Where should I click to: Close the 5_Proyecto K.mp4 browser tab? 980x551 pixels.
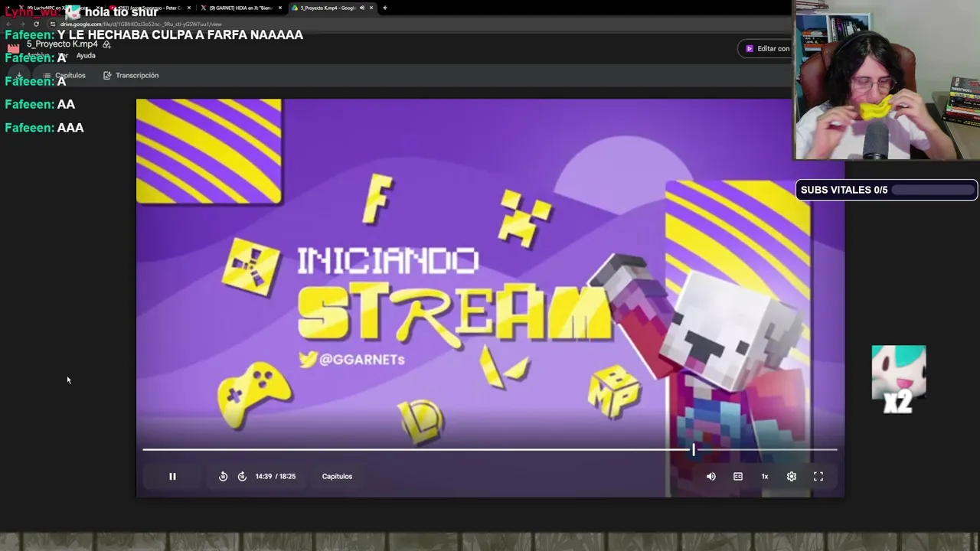click(371, 8)
